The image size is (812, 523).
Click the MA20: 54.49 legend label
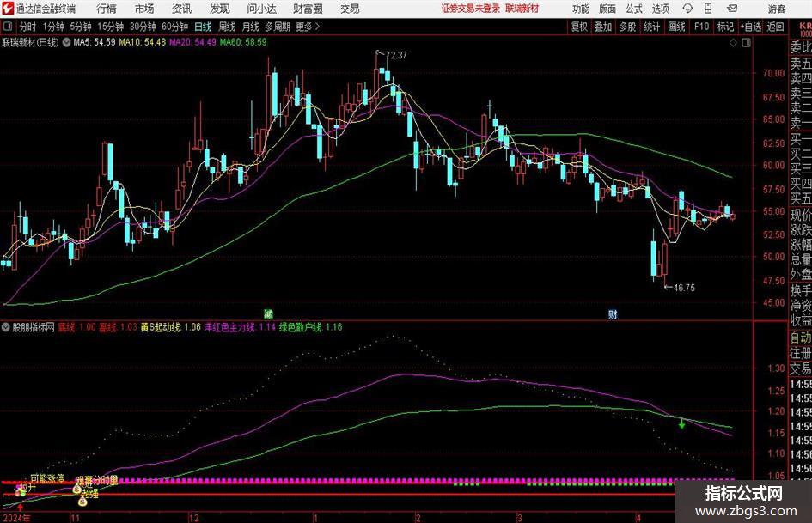[192, 42]
